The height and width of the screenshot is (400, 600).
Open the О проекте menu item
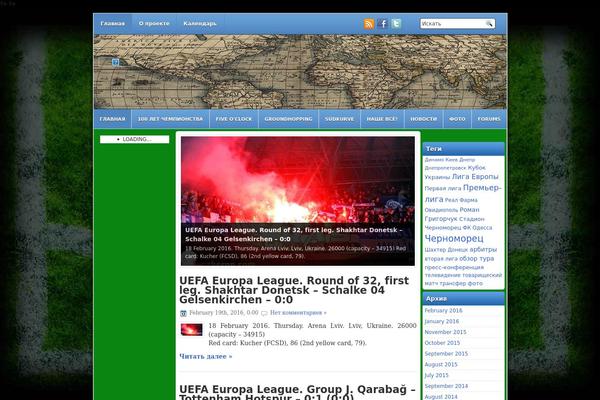(x=154, y=23)
